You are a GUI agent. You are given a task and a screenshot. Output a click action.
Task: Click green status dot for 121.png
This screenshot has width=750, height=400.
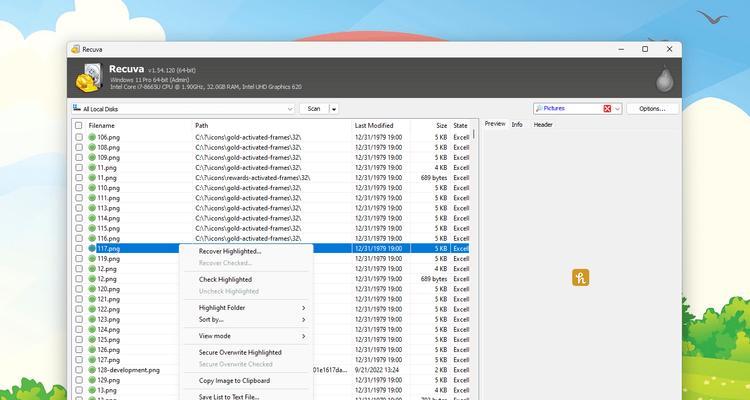92,299
